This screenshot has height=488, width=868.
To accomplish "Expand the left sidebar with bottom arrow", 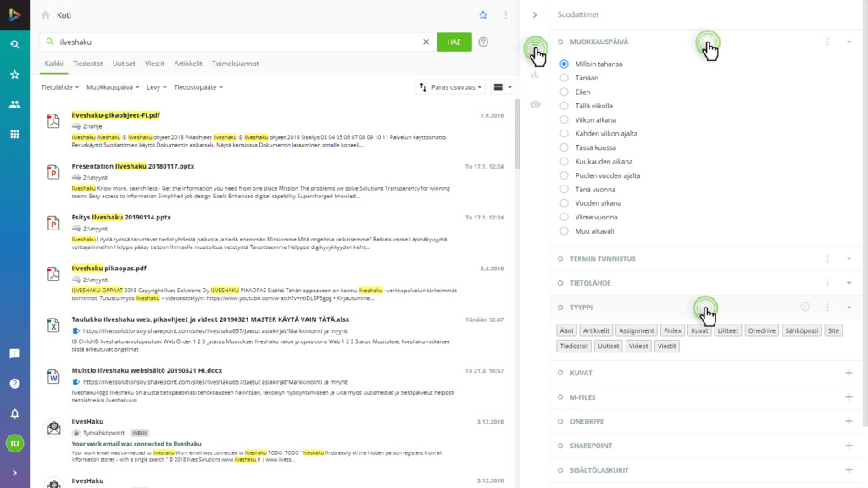I will point(15,473).
